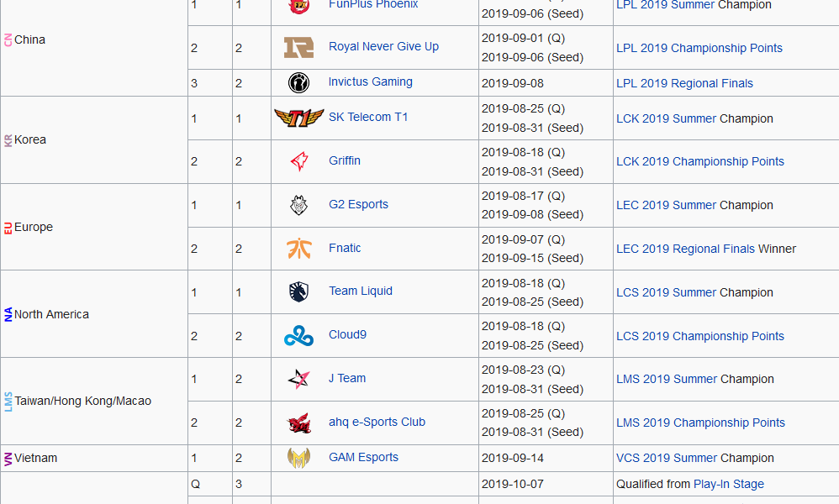The width and height of the screenshot is (839, 504).
Task: Click the Invictus Gaming logo icon
Action: click(298, 82)
